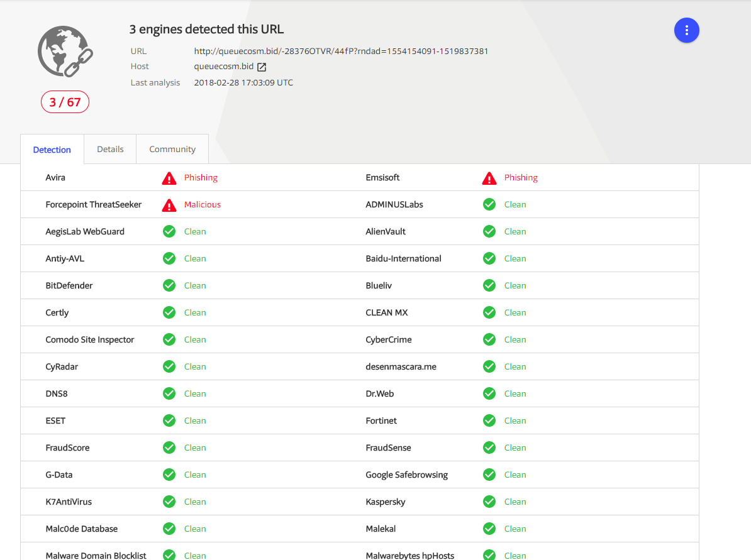Viewport: 751px width, 560px height.
Task: Click the queuecosm.bid host text
Action: click(224, 67)
